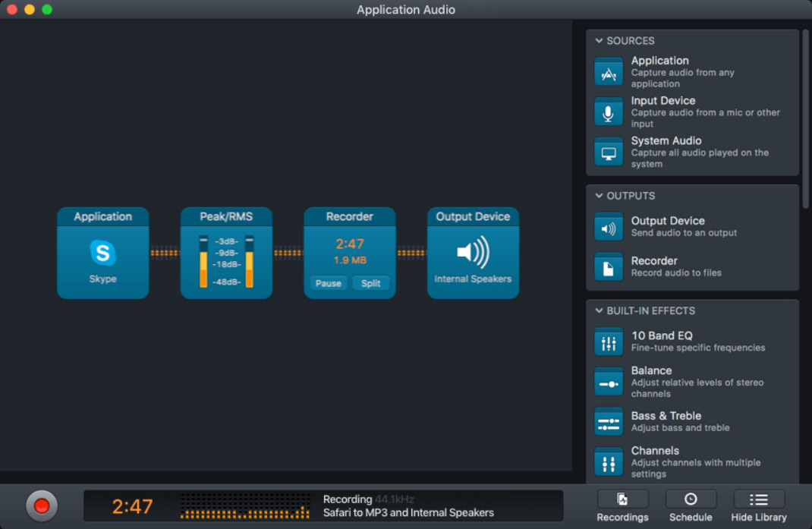Toggle recording with the red record button
Screen dimensions: 812x529
[42, 505]
